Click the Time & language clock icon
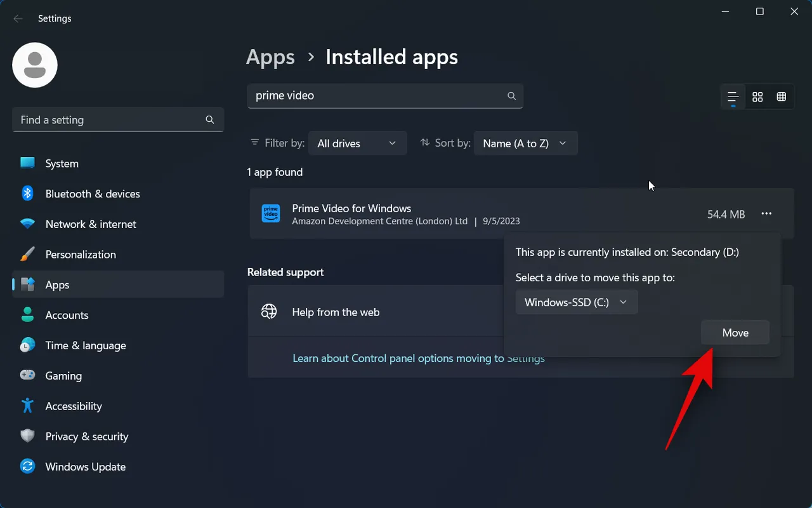The image size is (812, 508). point(27,345)
